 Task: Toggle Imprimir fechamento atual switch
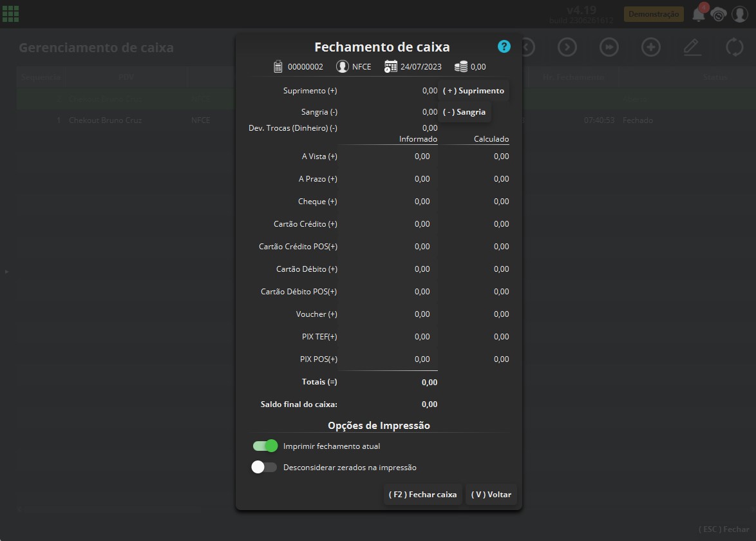click(x=265, y=446)
